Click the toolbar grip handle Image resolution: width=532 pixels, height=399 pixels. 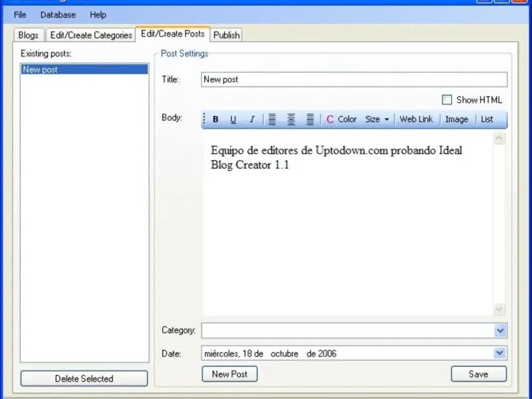click(204, 119)
